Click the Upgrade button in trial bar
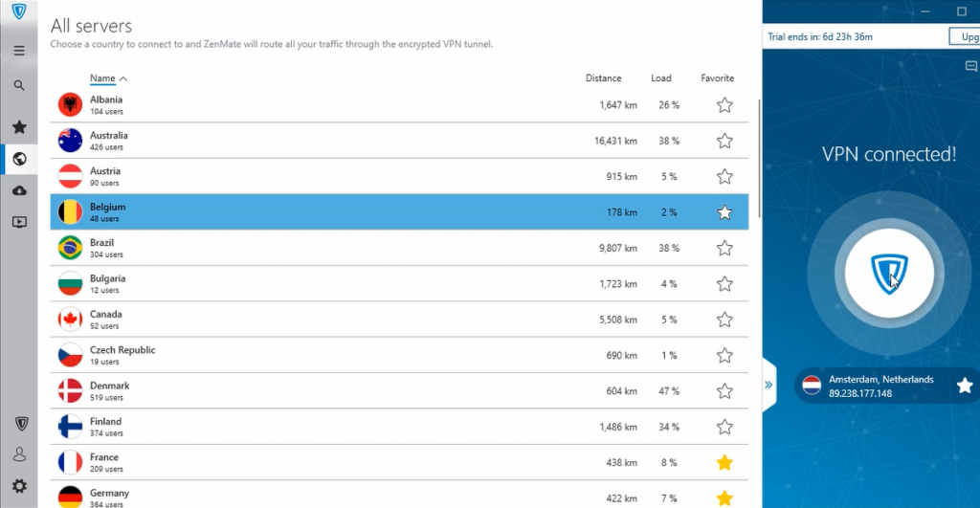This screenshot has width=980, height=508. point(965,37)
